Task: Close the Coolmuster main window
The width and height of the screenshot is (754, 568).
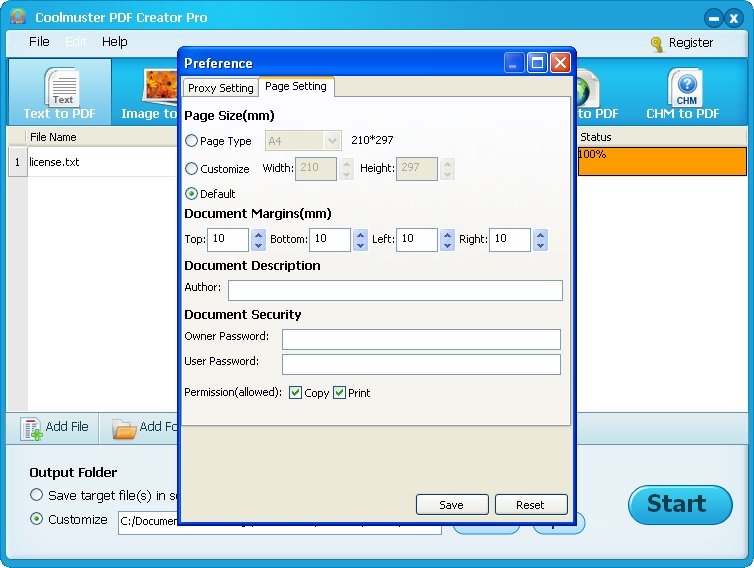Action: click(734, 19)
